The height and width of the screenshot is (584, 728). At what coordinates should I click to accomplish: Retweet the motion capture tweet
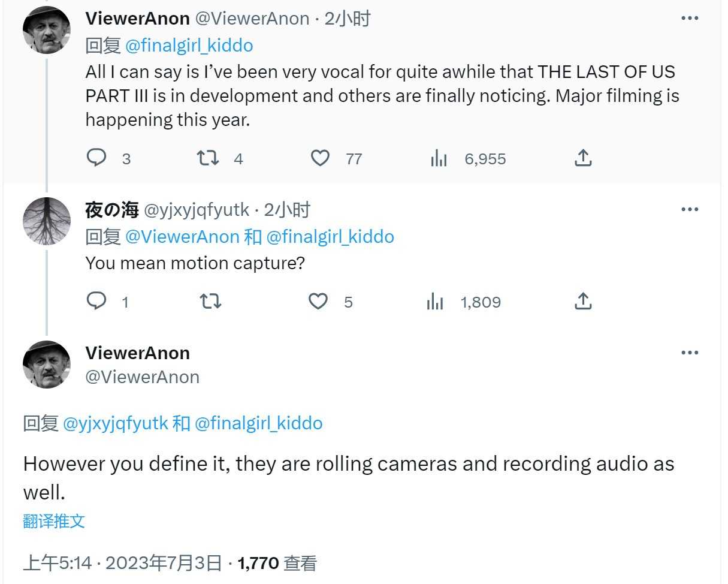tap(210, 301)
